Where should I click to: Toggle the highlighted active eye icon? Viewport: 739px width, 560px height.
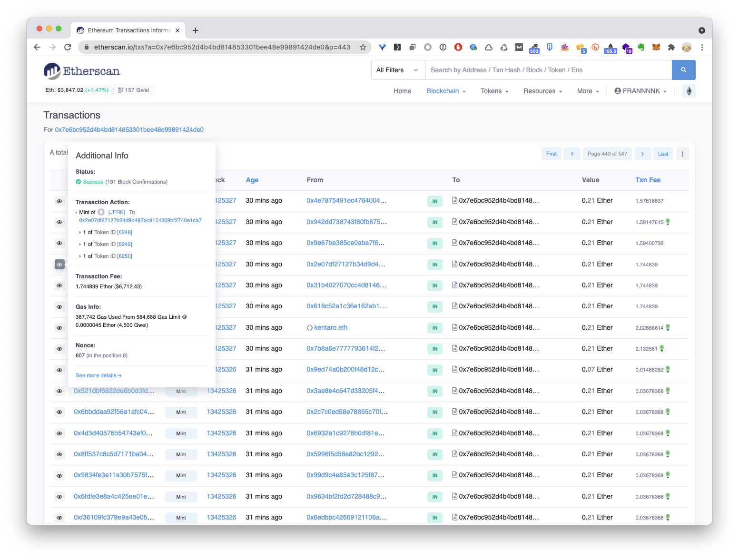coord(59,264)
